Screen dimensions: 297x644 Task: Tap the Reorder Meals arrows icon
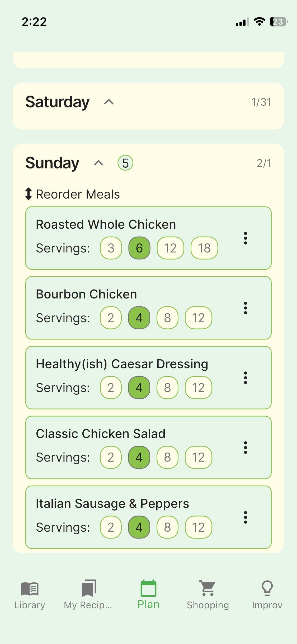[x=29, y=194]
